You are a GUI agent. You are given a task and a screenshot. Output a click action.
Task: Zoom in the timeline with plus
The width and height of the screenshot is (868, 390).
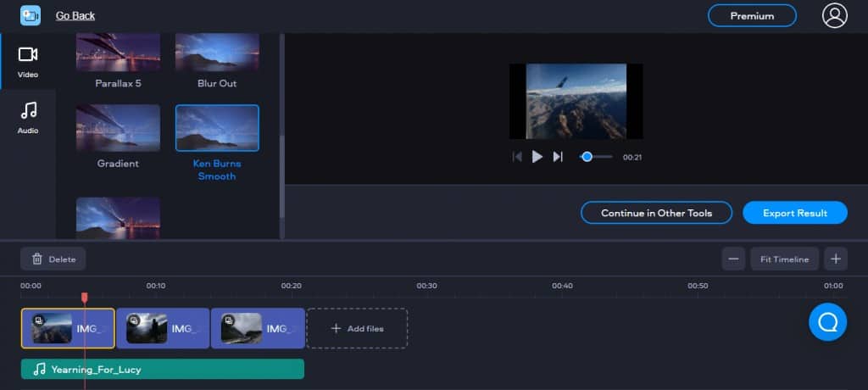[836, 259]
